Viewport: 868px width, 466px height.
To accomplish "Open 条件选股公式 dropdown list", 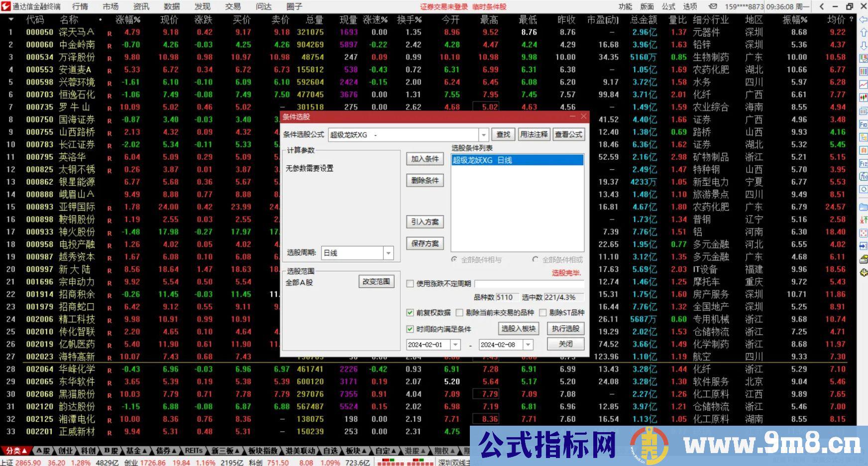I will [484, 135].
